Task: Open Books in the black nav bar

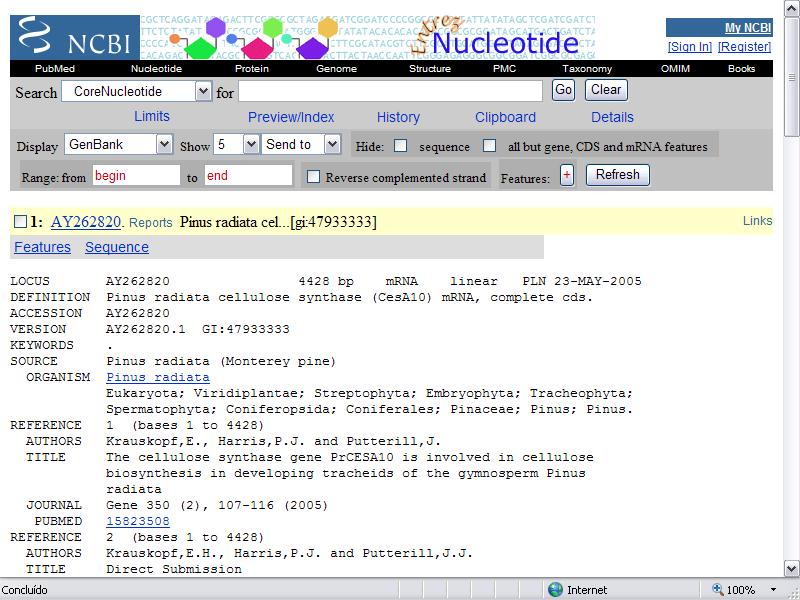Action: (741, 68)
